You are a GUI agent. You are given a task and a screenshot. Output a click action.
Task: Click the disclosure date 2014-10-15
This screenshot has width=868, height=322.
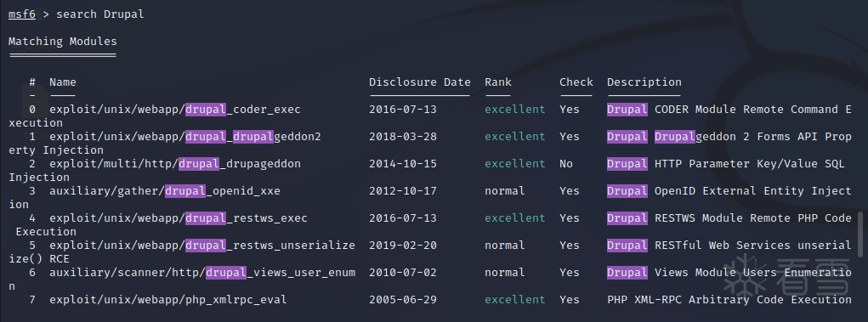(403, 164)
